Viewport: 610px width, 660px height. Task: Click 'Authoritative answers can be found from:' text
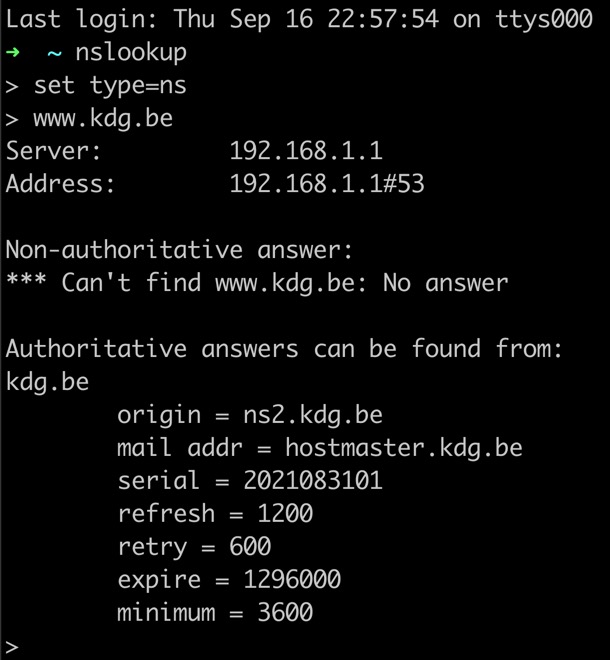pyautogui.click(x=284, y=348)
